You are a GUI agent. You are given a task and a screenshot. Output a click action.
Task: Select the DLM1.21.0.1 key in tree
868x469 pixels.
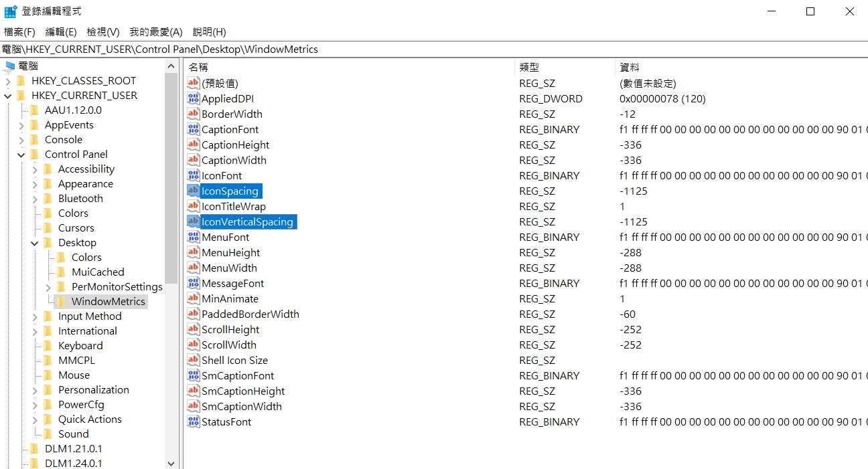coord(73,448)
